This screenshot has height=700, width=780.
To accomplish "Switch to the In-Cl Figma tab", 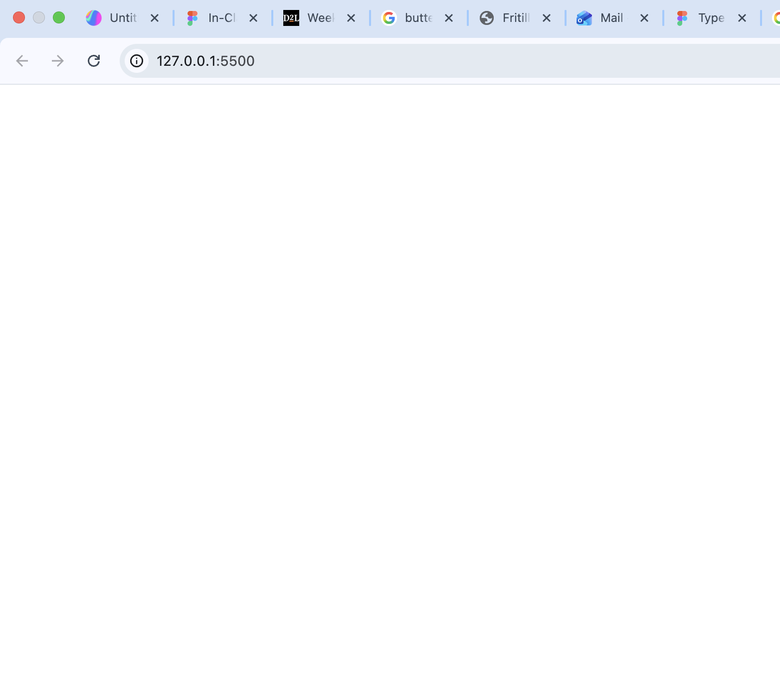I will click(x=219, y=18).
